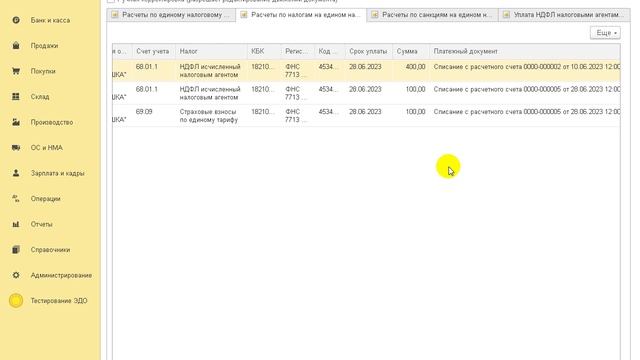
Task: Click the Зарплата и кадры person icon
Action: point(16,173)
